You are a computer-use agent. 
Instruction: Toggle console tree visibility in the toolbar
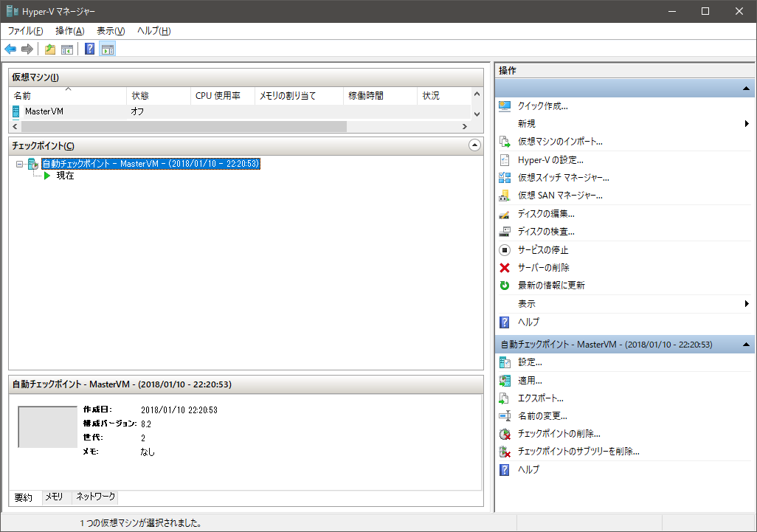click(x=67, y=49)
